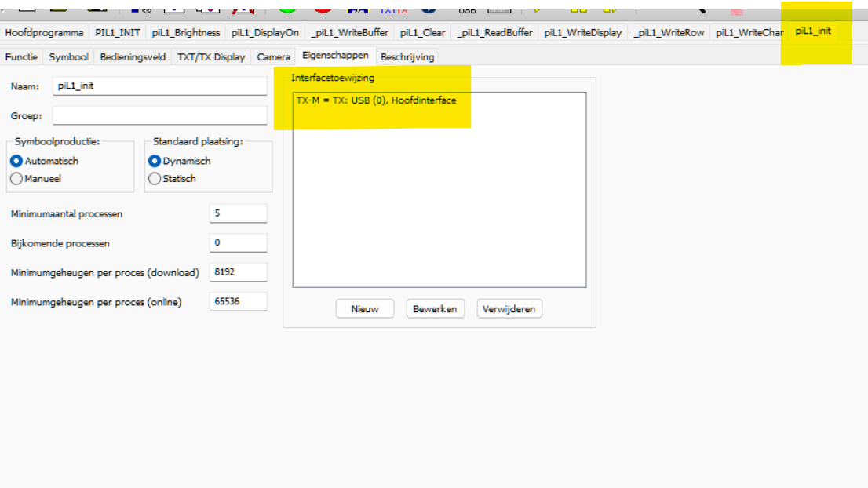Open the Bedieningsveld tab
Image resolution: width=868 pixels, height=488 pixels.
[x=133, y=57]
